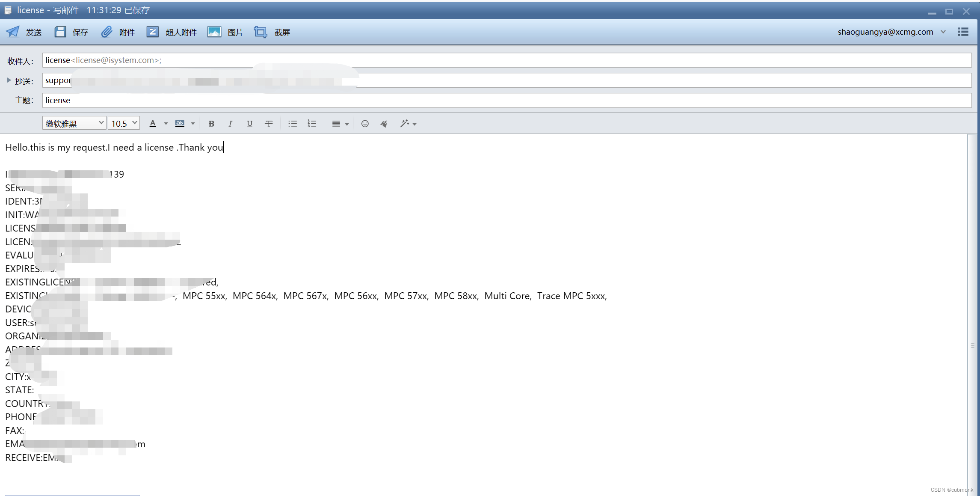The height and width of the screenshot is (496, 980).
Task: Click the vertical scrollbar of message body
Action: pyautogui.click(x=972, y=315)
